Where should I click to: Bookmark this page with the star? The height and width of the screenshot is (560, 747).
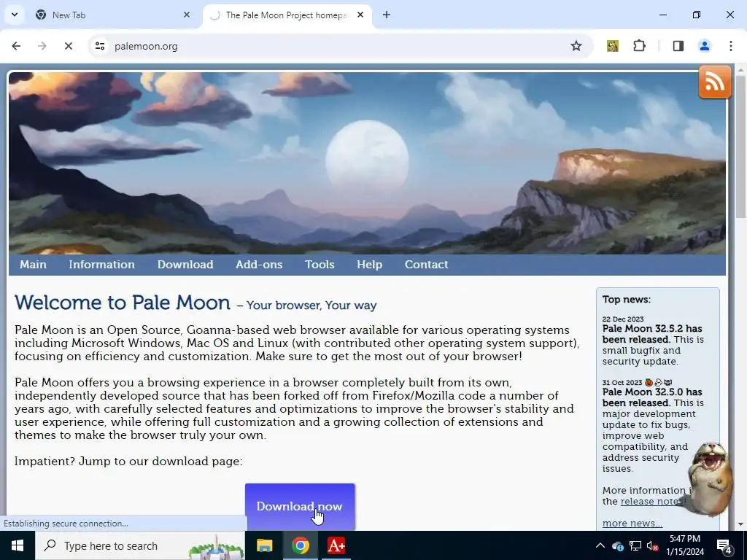pos(576,46)
